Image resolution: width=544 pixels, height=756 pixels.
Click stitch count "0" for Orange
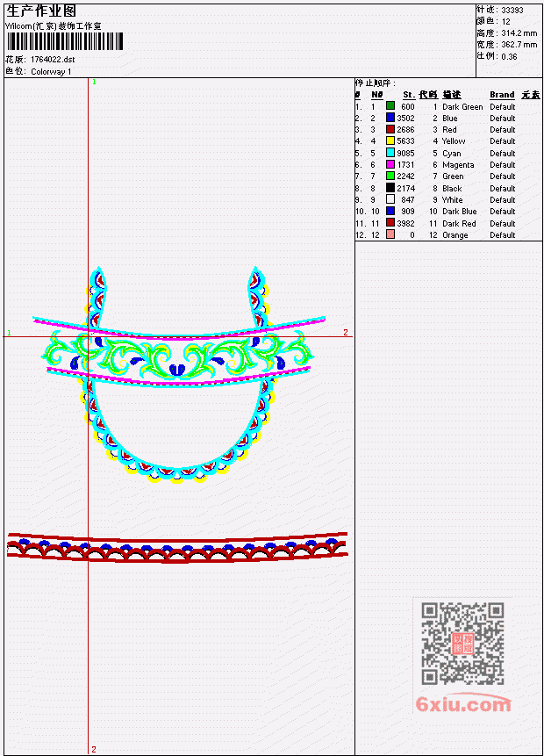click(412, 235)
